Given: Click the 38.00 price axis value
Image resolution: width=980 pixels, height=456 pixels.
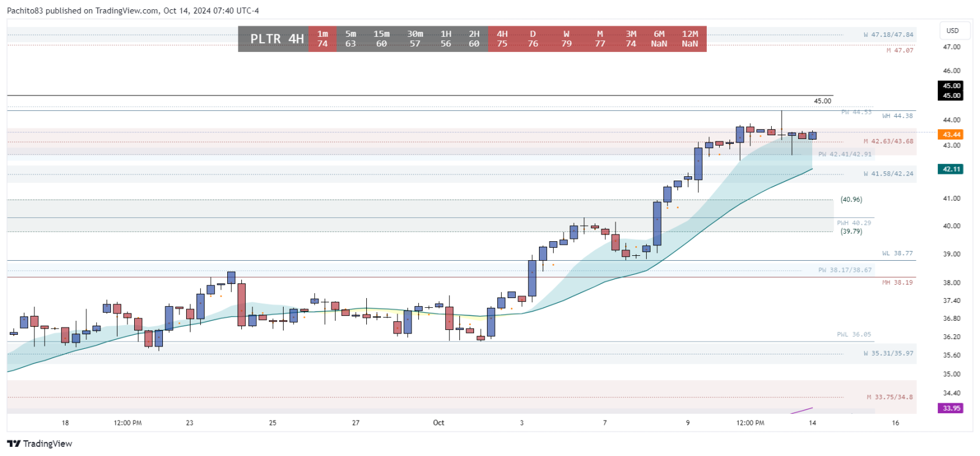Looking at the screenshot, I should (x=952, y=283).
